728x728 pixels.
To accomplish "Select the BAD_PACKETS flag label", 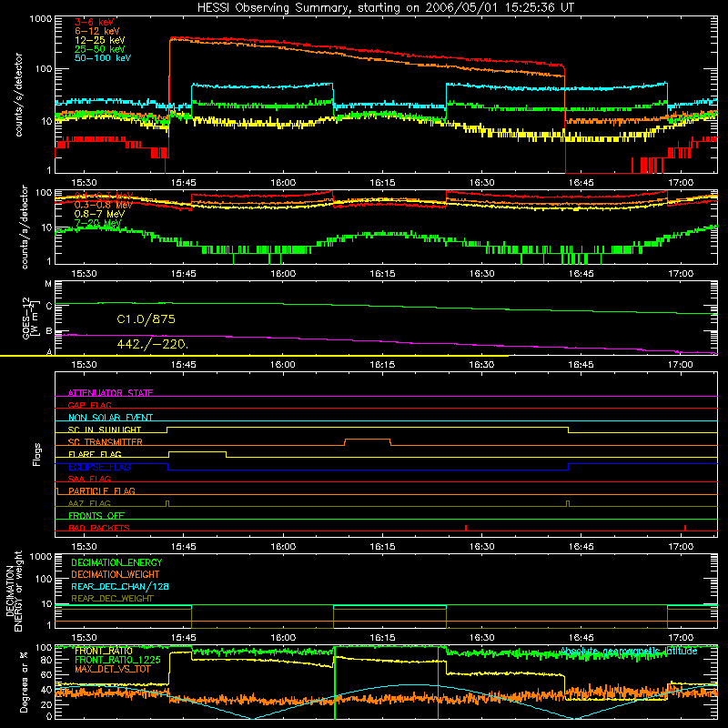I will point(99,528).
